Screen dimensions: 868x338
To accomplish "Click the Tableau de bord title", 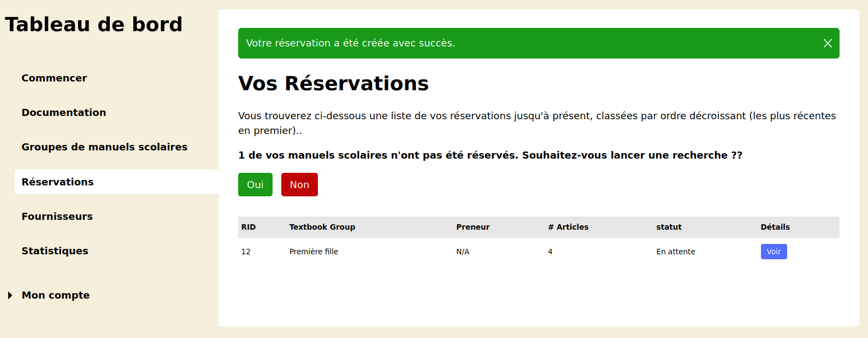I will pyautogui.click(x=93, y=25).
